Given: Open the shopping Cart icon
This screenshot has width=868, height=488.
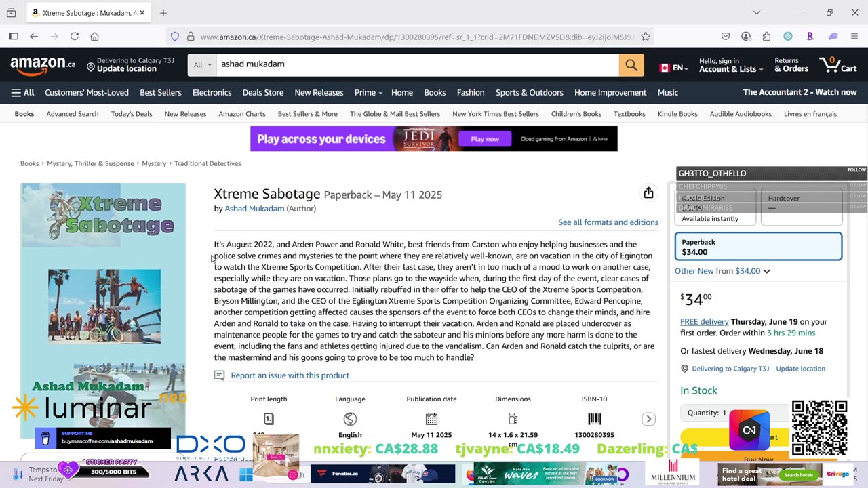Looking at the screenshot, I should click(838, 65).
